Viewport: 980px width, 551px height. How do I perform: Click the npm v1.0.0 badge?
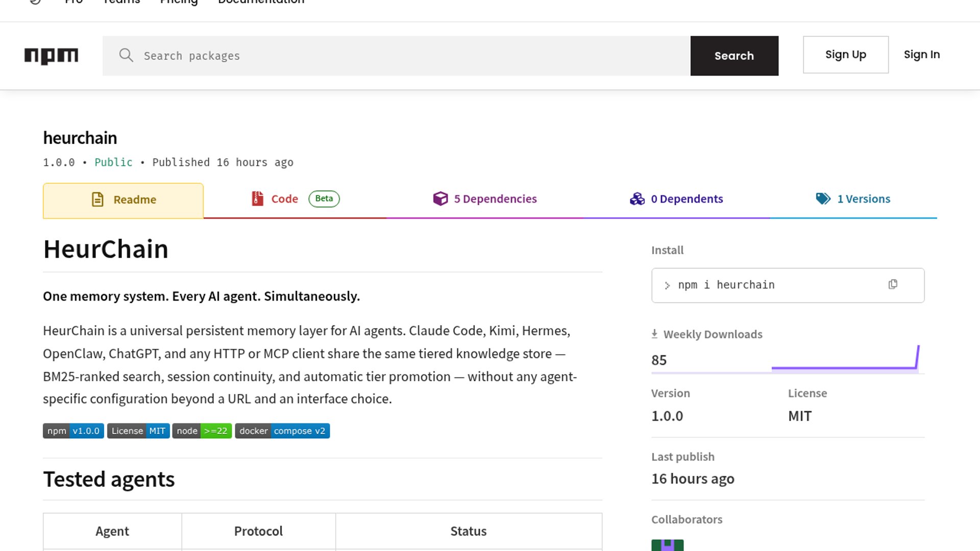tap(73, 431)
